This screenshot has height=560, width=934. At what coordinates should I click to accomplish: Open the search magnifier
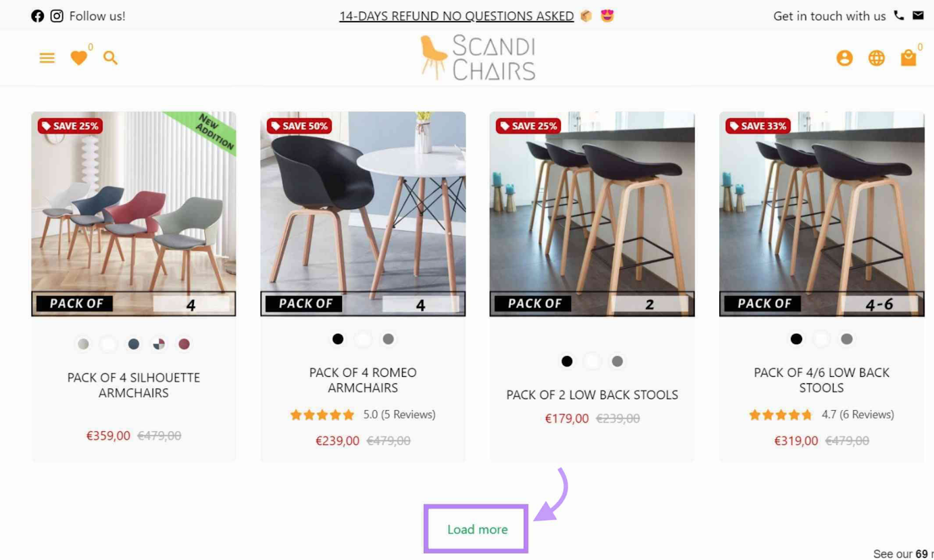coord(110,58)
